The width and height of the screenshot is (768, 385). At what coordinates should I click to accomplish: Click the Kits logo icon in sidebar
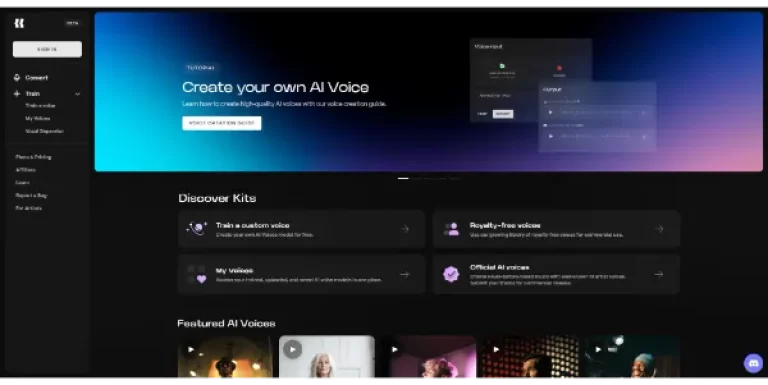tap(19, 23)
